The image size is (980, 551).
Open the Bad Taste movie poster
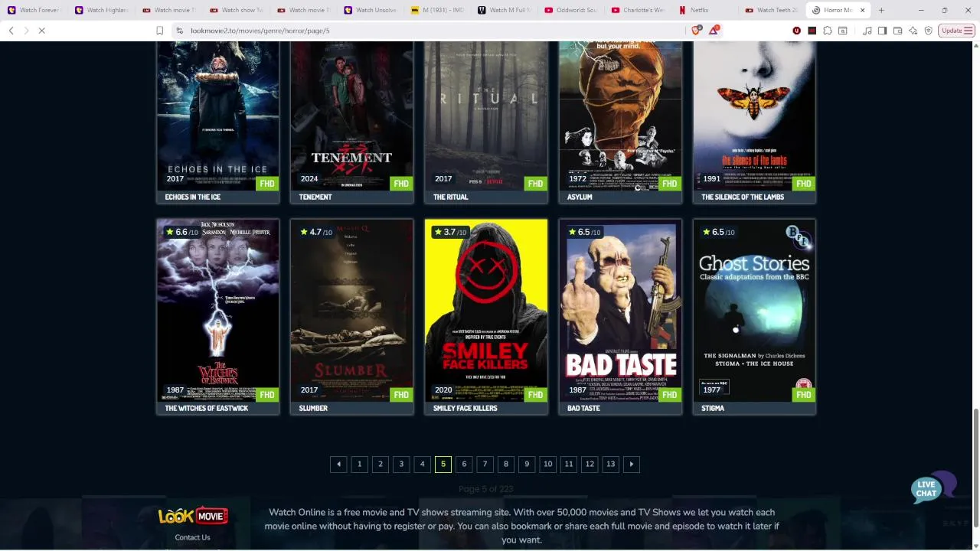click(x=620, y=311)
